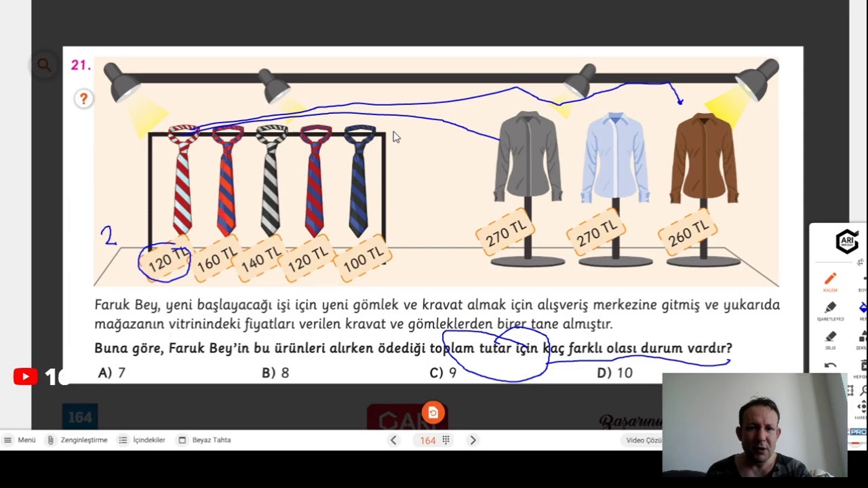Select answer option C) 9
The image size is (868, 488).
click(x=443, y=373)
